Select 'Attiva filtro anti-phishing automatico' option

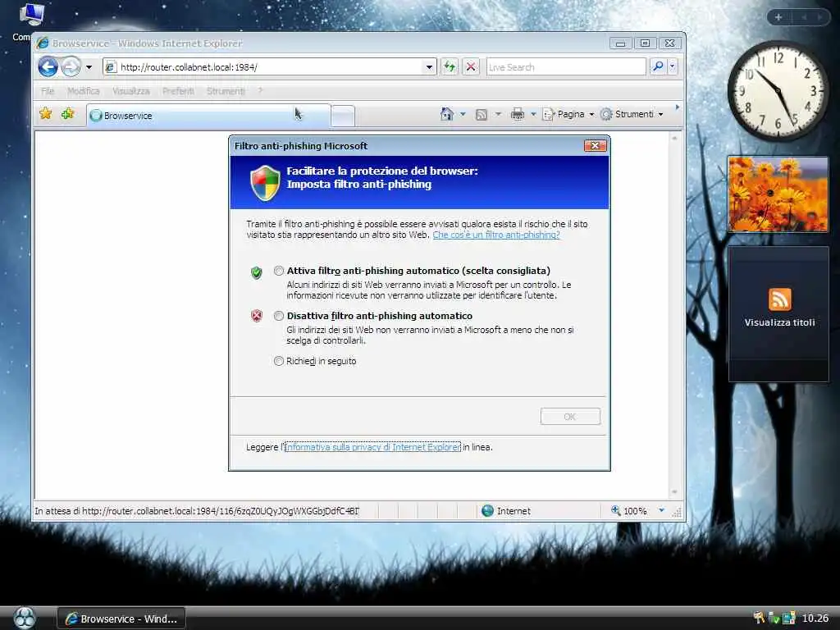pyautogui.click(x=279, y=271)
